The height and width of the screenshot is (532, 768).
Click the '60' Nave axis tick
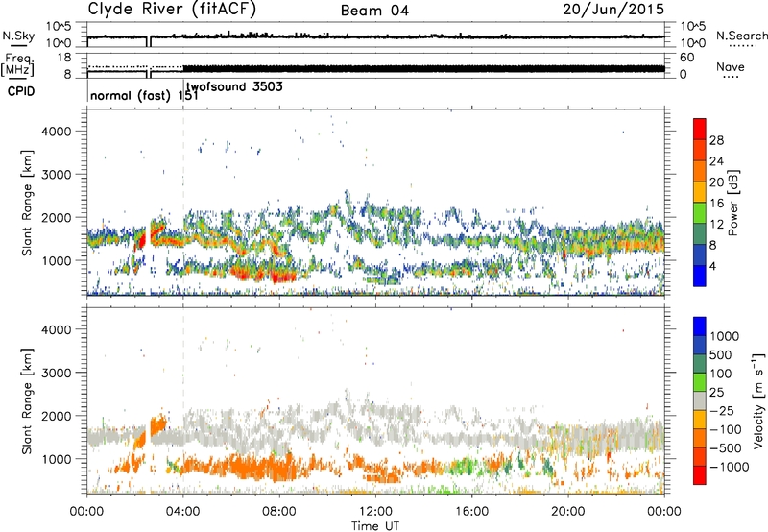tap(686, 58)
